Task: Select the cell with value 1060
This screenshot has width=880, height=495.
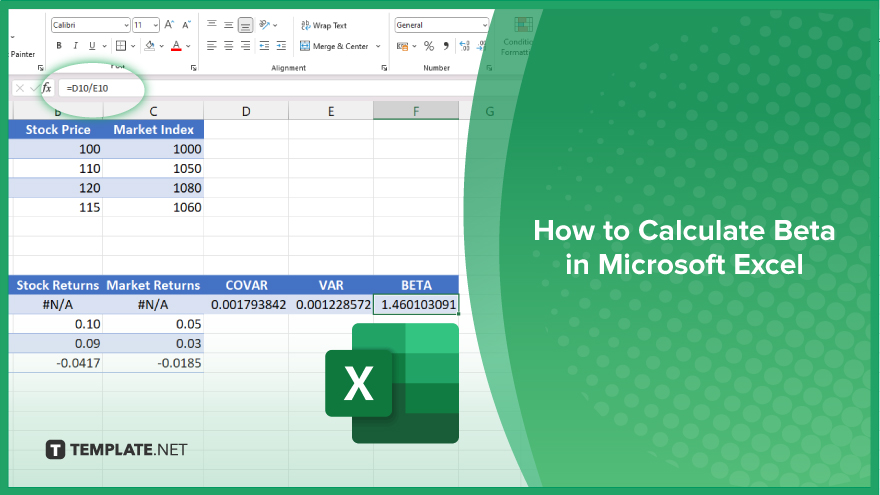Action: (x=153, y=208)
